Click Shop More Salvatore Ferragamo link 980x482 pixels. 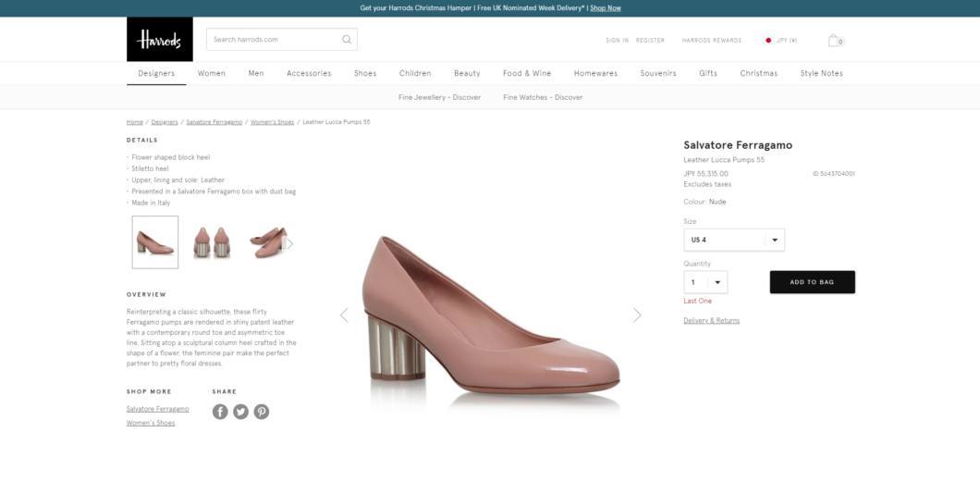click(157, 409)
